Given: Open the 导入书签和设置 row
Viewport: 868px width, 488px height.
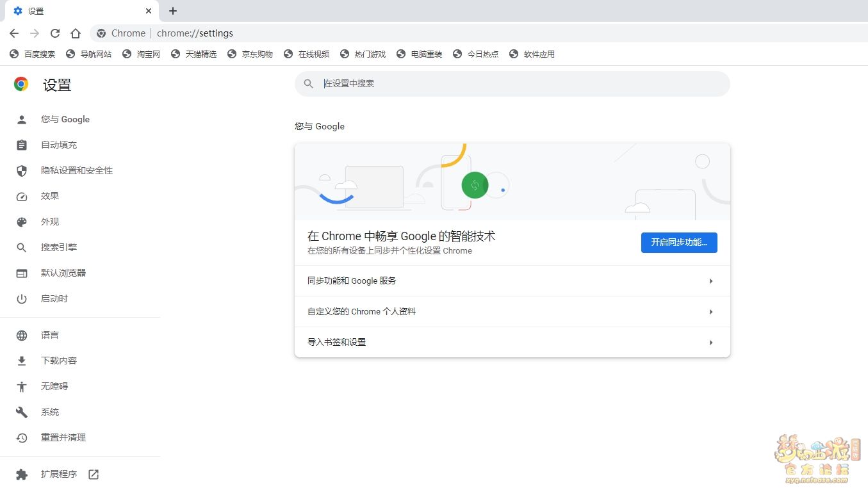Looking at the screenshot, I should [512, 343].
